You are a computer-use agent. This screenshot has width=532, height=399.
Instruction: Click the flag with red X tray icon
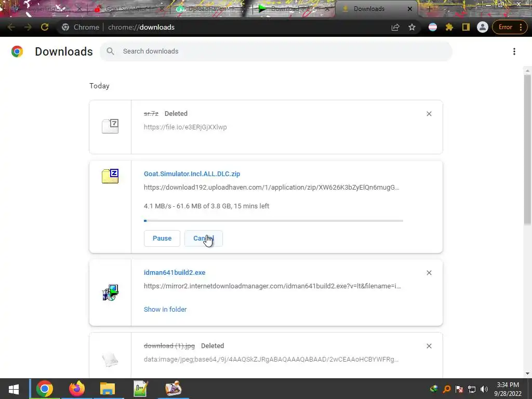coord(459,389)
